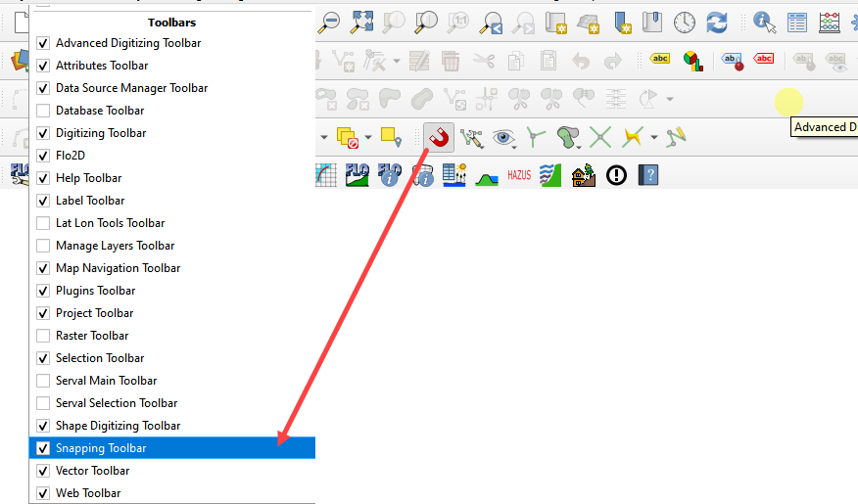Toggle the magnet Enable Snapping icon
This screenshot has height=504, width=858.
click(440, 137)
